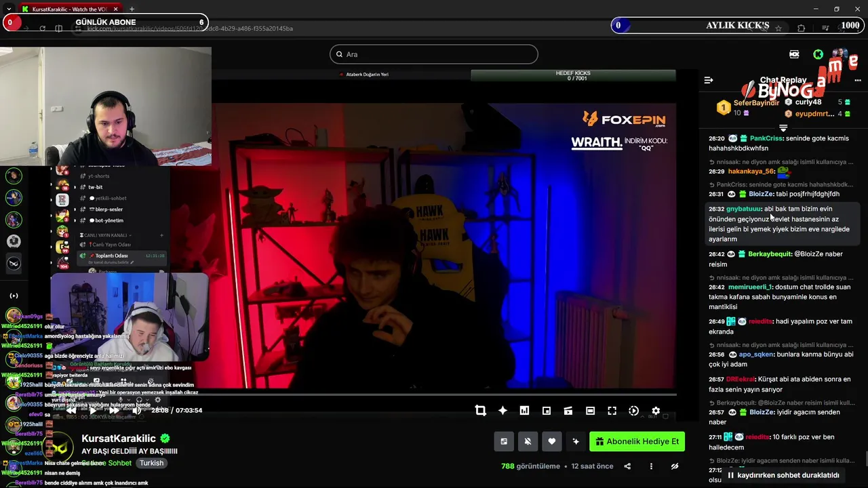Open the browser tab list chevron
The height and width of the screenshot is (488, 868).
[x=8, y=9]
